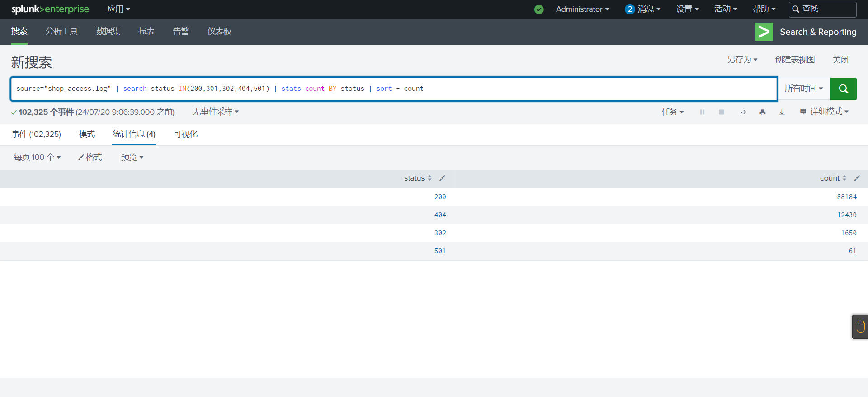Open the 详细模式 search mode dropdown

825,112
